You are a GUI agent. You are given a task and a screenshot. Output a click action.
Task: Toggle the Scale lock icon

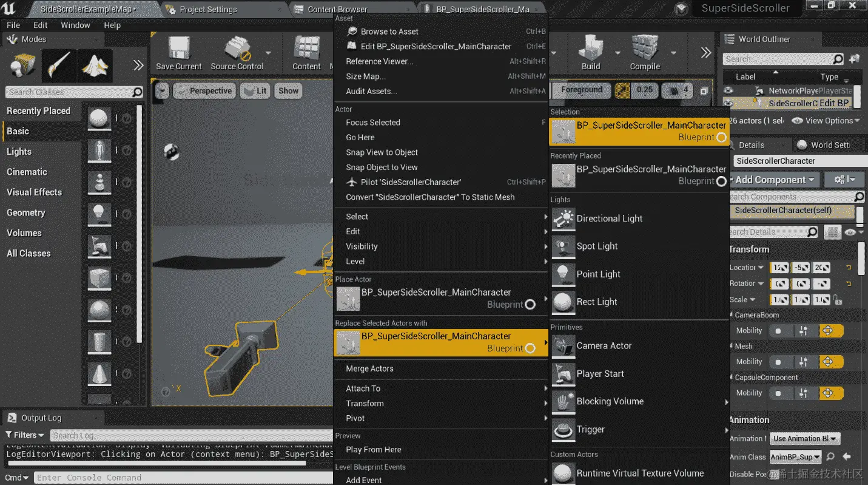(x=838, y=299)
